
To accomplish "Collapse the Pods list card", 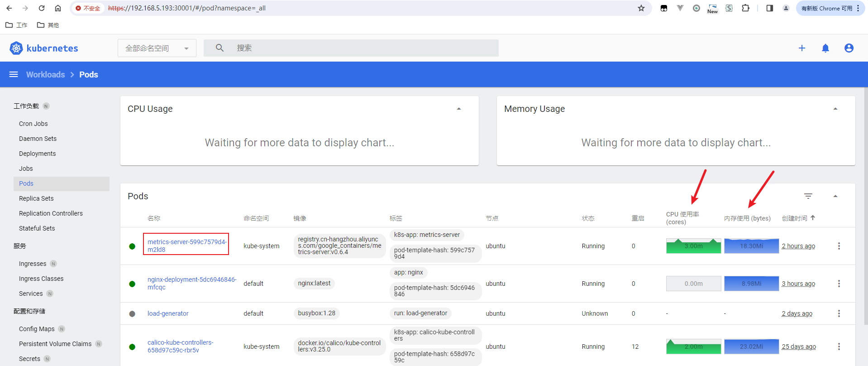I will coord(835,196).
